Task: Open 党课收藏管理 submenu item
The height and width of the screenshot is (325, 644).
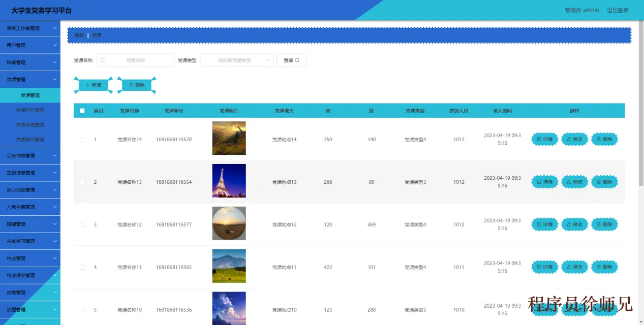Action: [30, 125]
